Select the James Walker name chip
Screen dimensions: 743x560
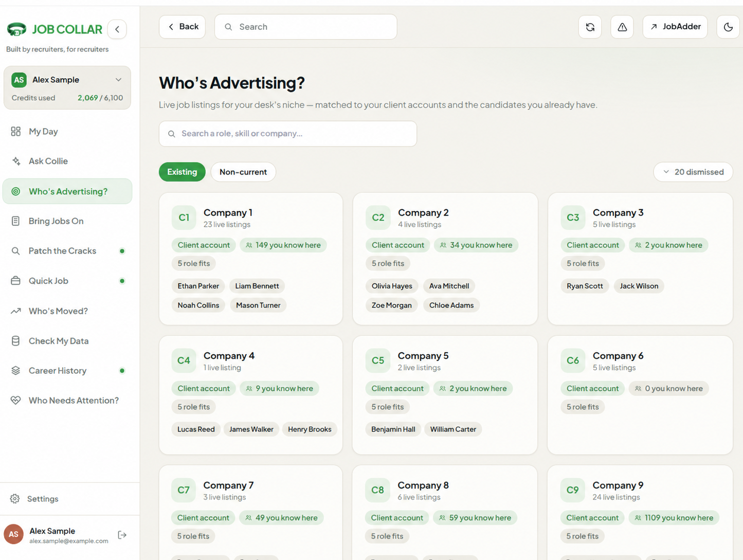point(251,429)
